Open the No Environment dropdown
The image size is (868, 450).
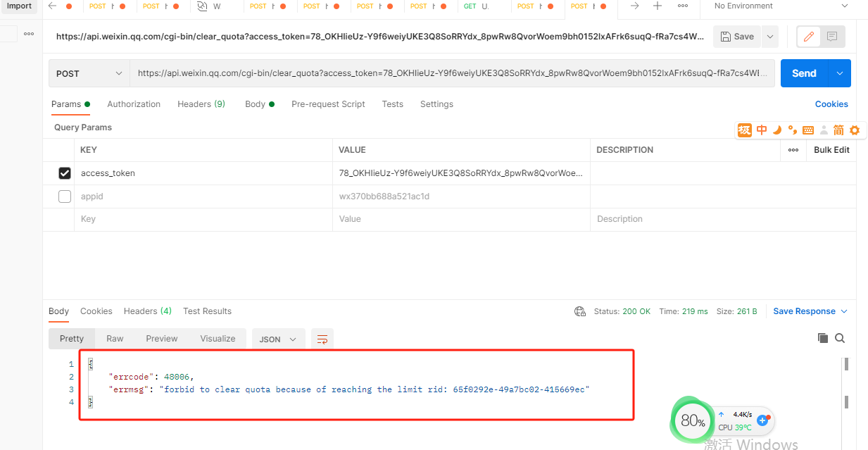781,6
